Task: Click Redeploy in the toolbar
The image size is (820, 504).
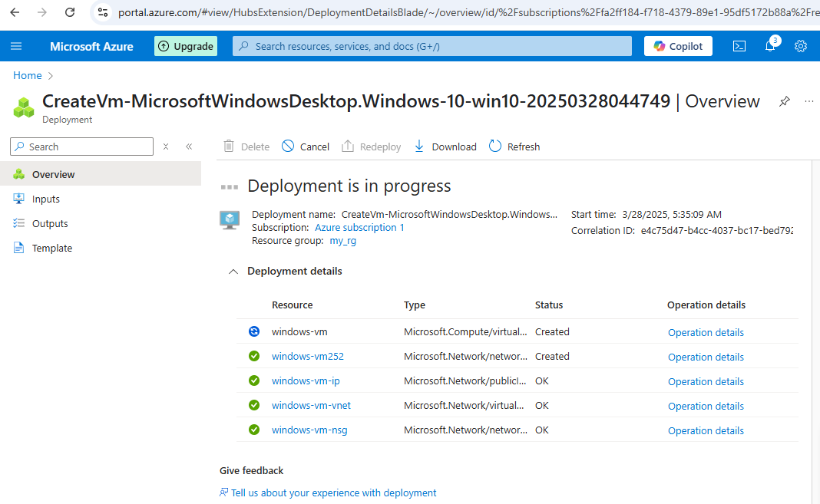Action: click(372, 147)
